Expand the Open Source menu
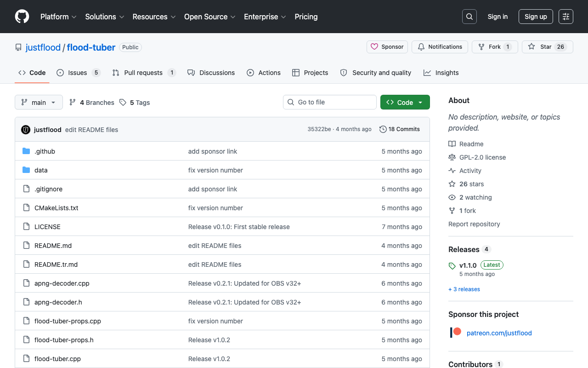Image resolution: width=588 pixels, height=368 pixels. point(210,17)
